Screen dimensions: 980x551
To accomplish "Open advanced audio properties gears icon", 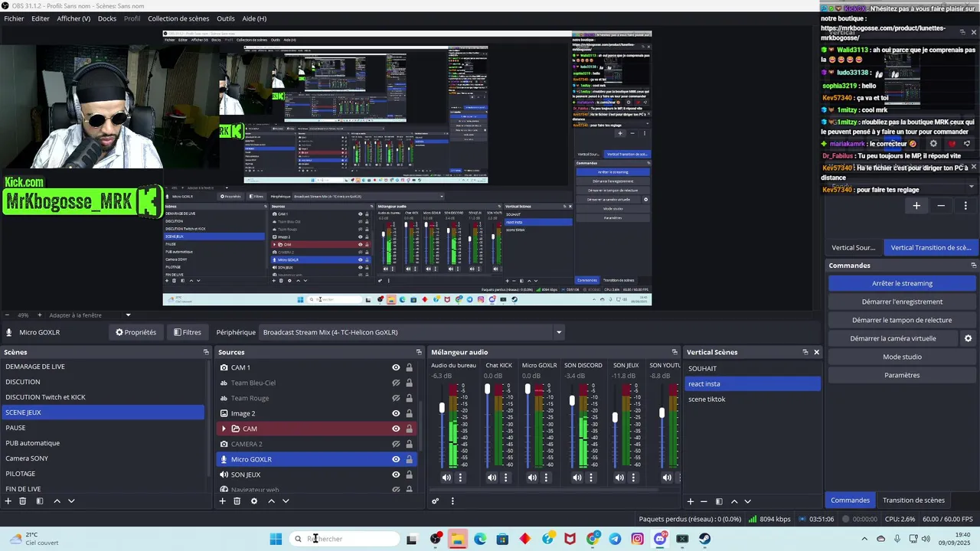I will click(436, 501).
